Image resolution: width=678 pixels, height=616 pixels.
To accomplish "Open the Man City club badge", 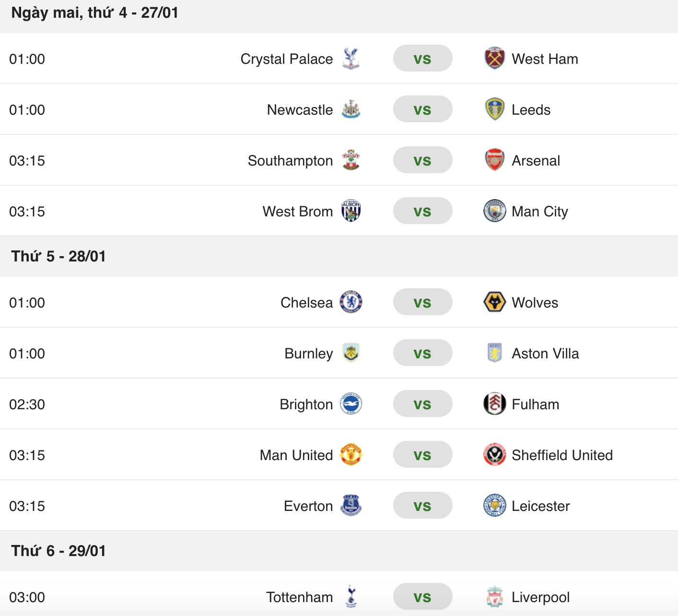I will [494, 211].
